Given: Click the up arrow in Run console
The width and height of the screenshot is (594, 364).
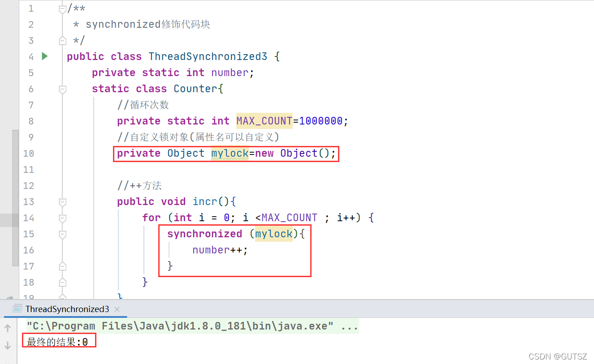Looking at the screenshot, I should [x=8, y=328].
